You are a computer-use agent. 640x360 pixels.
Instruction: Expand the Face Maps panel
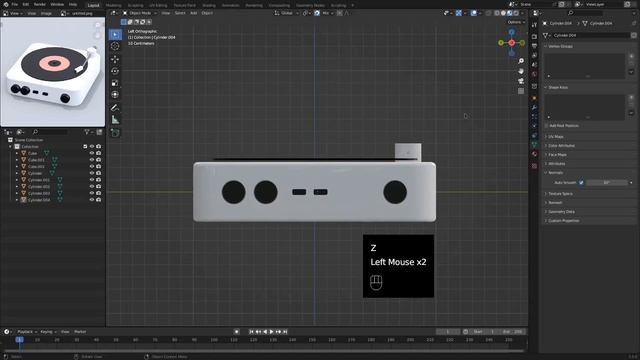[557, 155]
